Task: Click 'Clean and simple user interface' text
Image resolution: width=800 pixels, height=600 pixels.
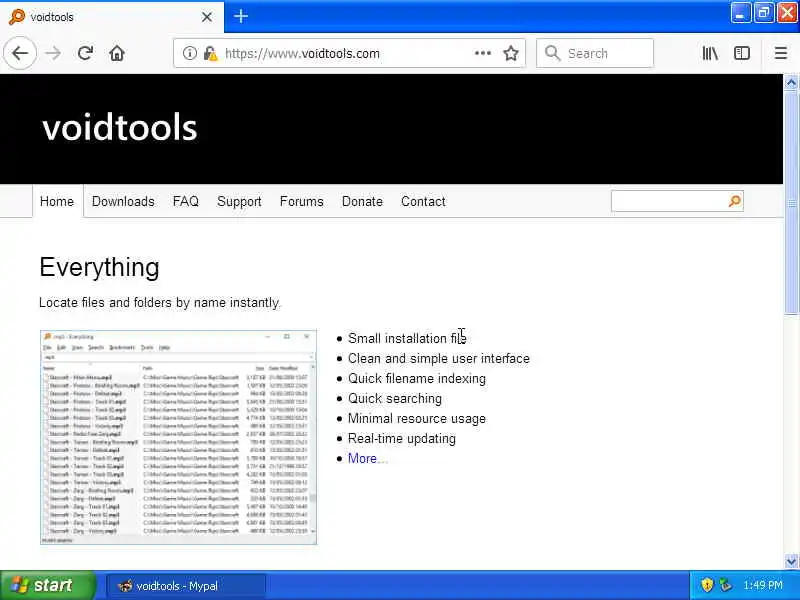Action: [439, 358]
